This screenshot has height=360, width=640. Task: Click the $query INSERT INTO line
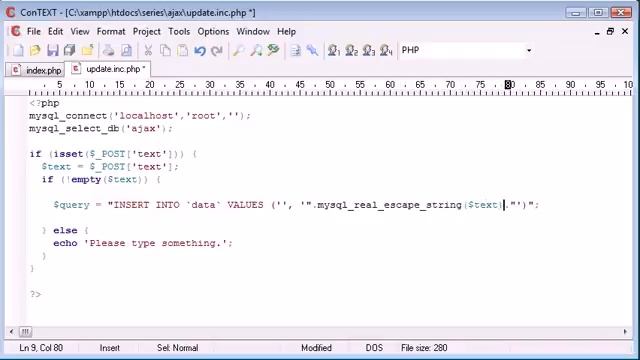pyautogui.click(x=296, y=205)
